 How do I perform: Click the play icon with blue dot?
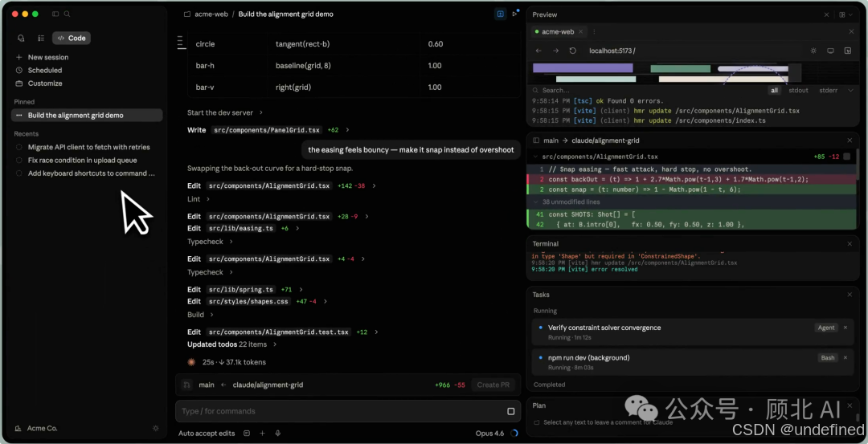(515, 14)
